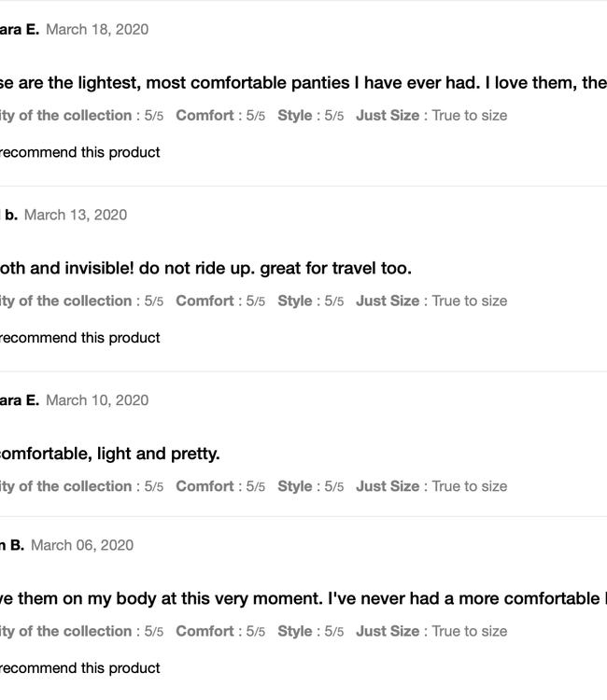Click reviewer name beside March 06, 2020
The image size is (607, 700).
coord(12,545)
